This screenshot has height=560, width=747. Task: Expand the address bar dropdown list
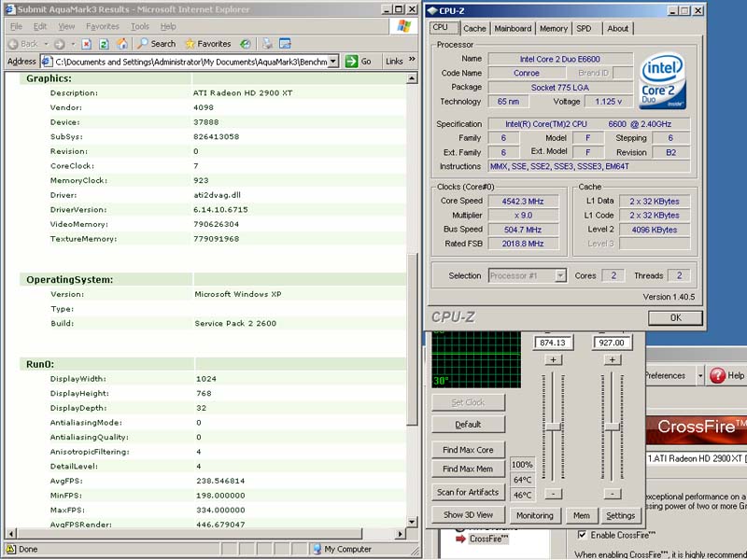coord(333,62)
